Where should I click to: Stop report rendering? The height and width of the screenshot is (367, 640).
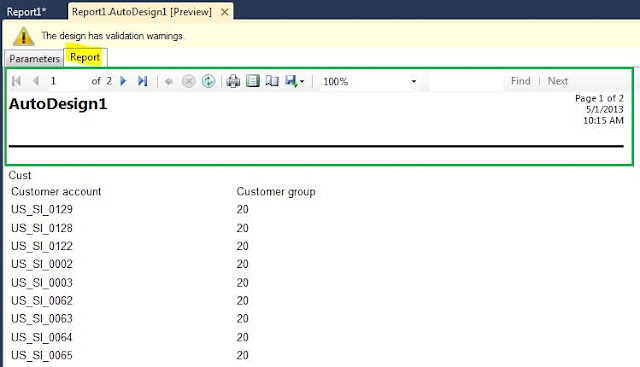click(x=189, y=81)
